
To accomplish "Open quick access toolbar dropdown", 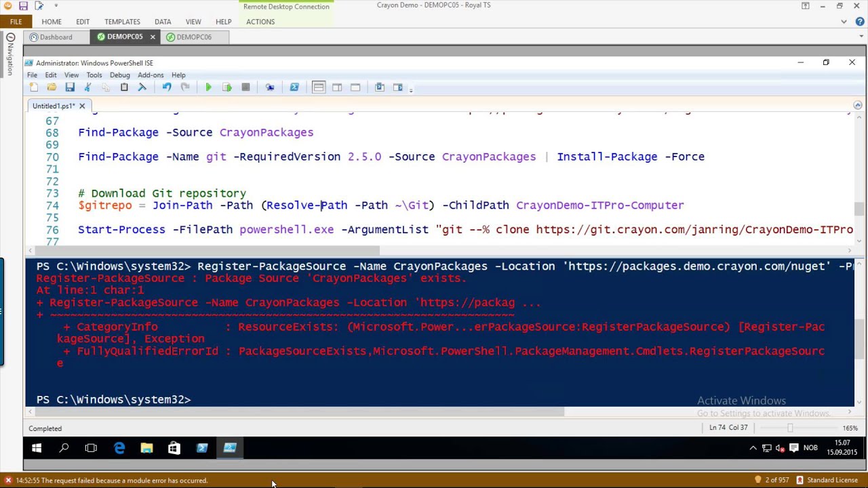I will 56,6.
